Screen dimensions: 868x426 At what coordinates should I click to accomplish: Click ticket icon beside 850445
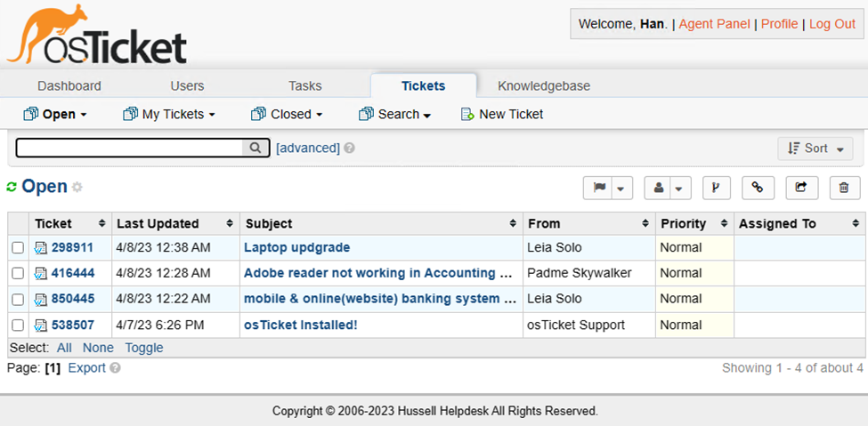click(41, 300)
